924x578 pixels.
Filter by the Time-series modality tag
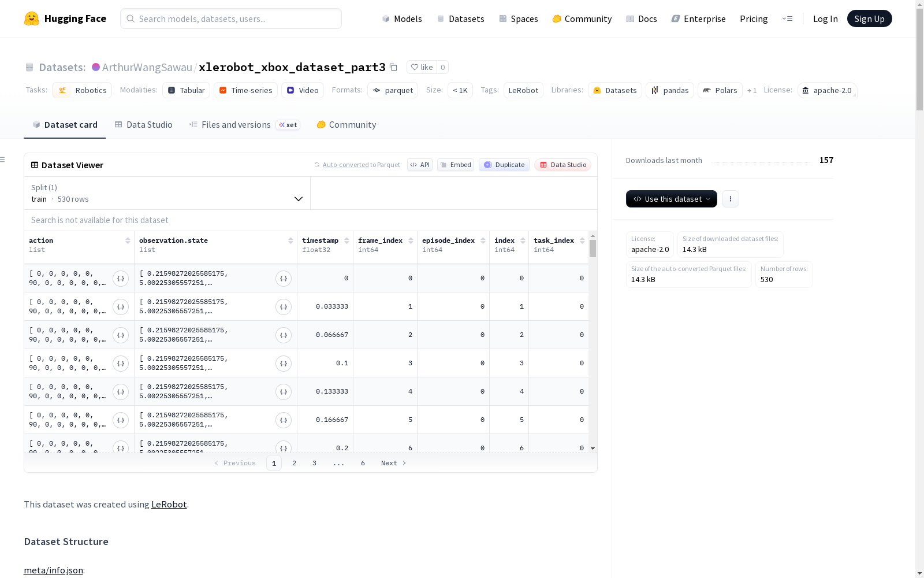(245, 90)
